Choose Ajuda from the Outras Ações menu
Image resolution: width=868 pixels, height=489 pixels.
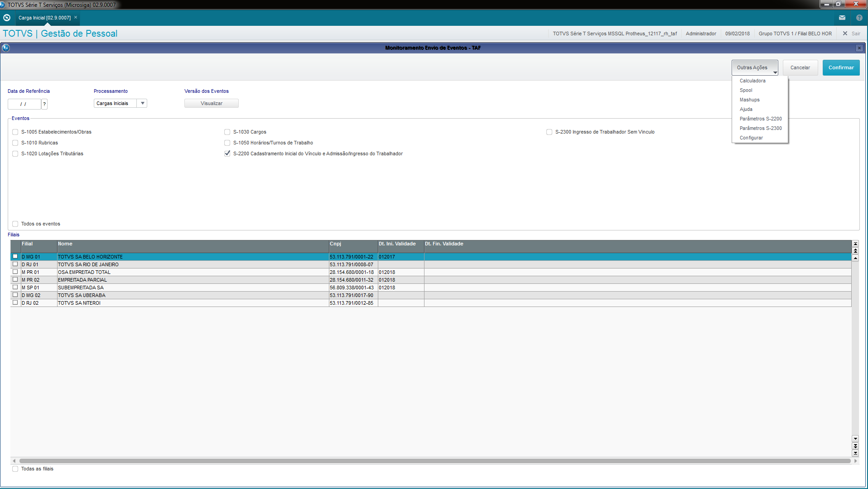click(x=746, y=109)
